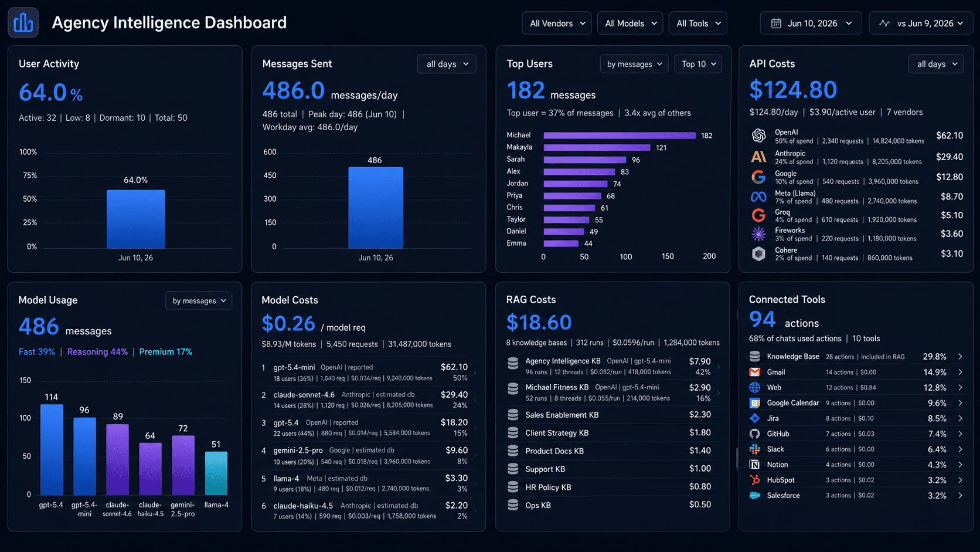The height and width of the screenshot is (552, 980).
Task: Expand the Knowledge Base row chevron
Action: 960,356
